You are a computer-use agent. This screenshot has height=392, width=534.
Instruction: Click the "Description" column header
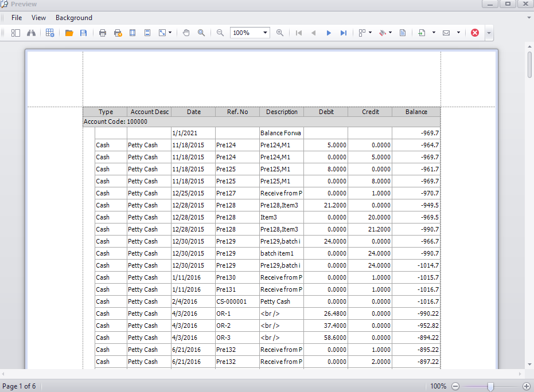(282, 112)
